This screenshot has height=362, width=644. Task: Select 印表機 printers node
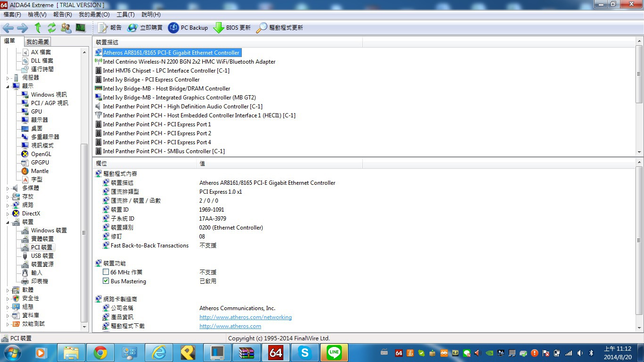[x=40, y=281]
